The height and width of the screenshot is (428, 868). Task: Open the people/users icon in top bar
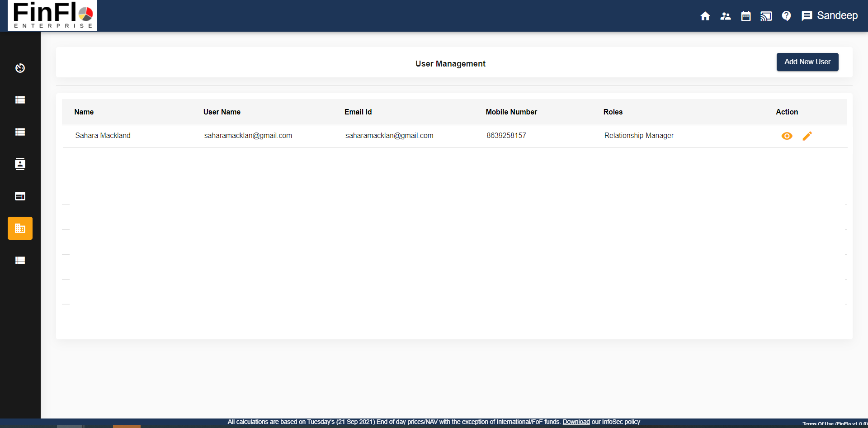pos(726,16)
